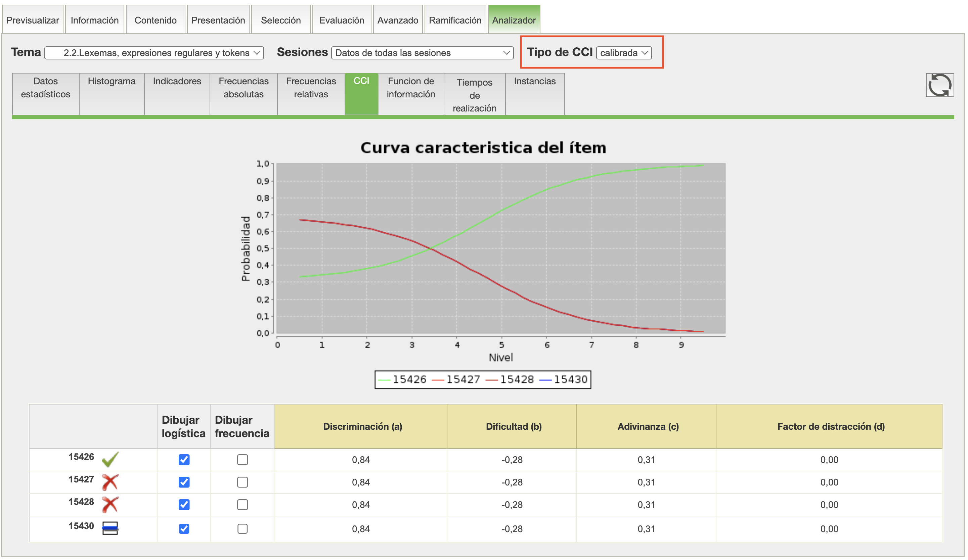Click the Dificultad (b) column header
The width and height of the screenshot is (968, 560).
pyautogui.click(x=513, y=426)
